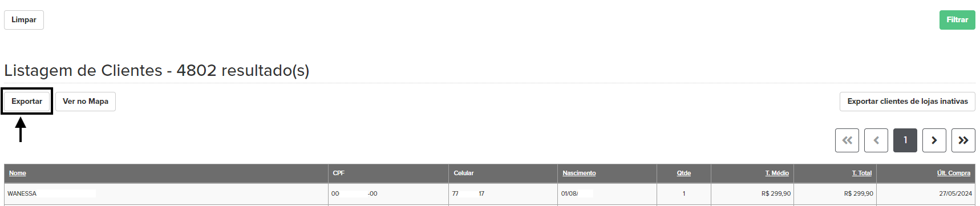
Task: Sort the table by Qtde column
Action: (684, 173)
